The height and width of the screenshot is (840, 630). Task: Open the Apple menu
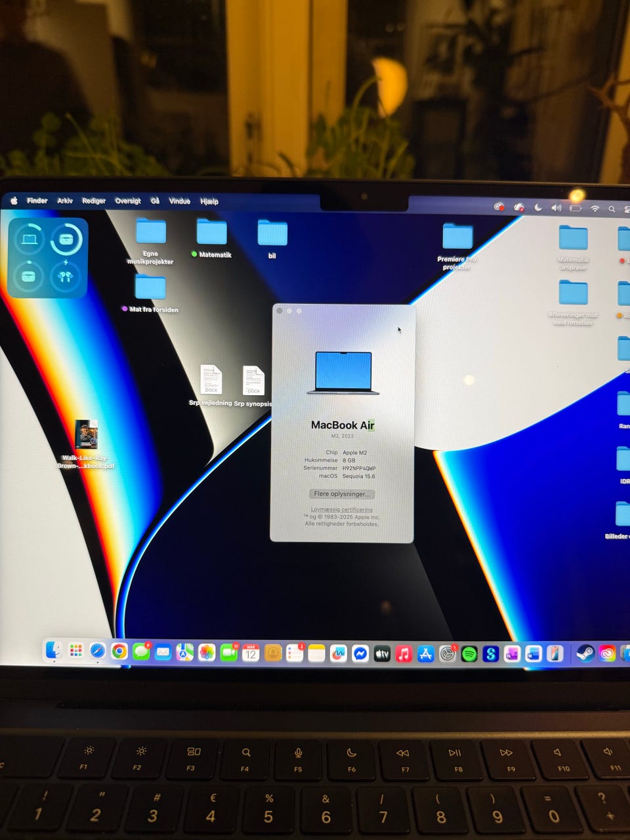pos(14,201)
